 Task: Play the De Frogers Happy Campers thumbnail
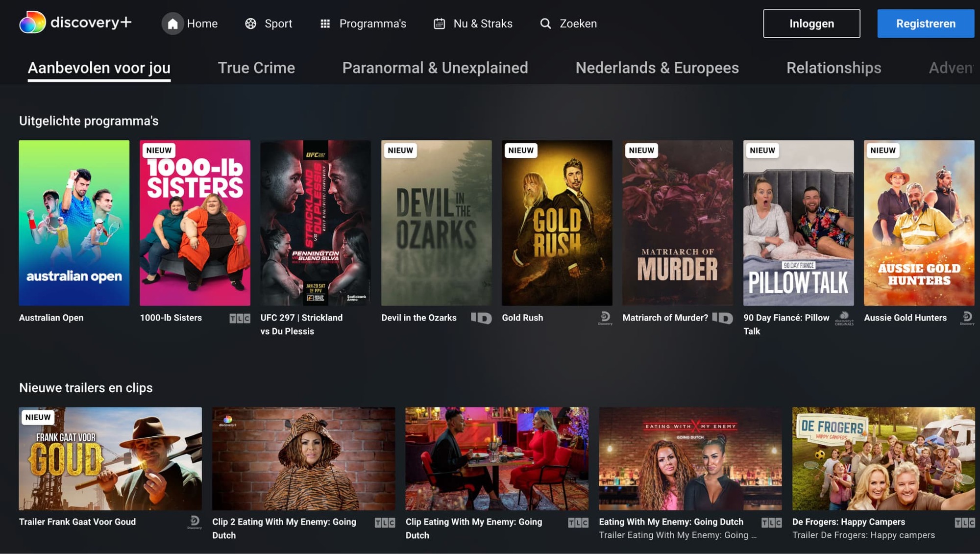(883, 458)
